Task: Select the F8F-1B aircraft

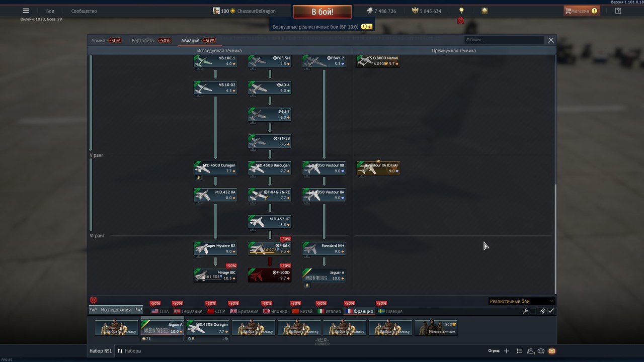Action: coord(270,141)
